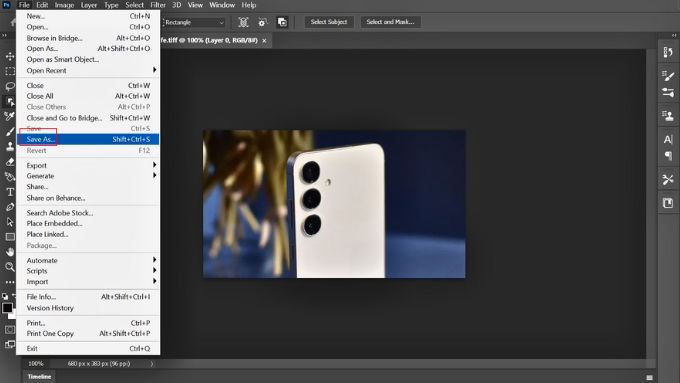
Task: Select the Gradient tool
Action: click(10, 177)
